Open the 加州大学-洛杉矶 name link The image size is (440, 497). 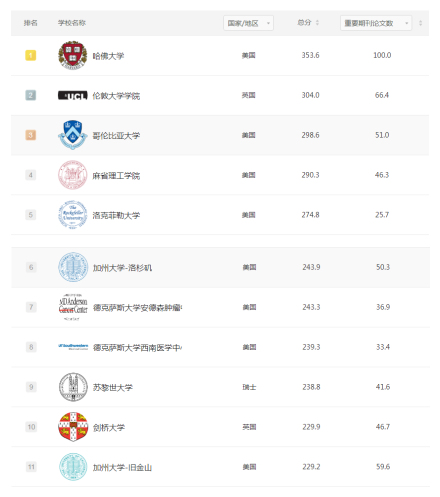[x=122, y=268]
